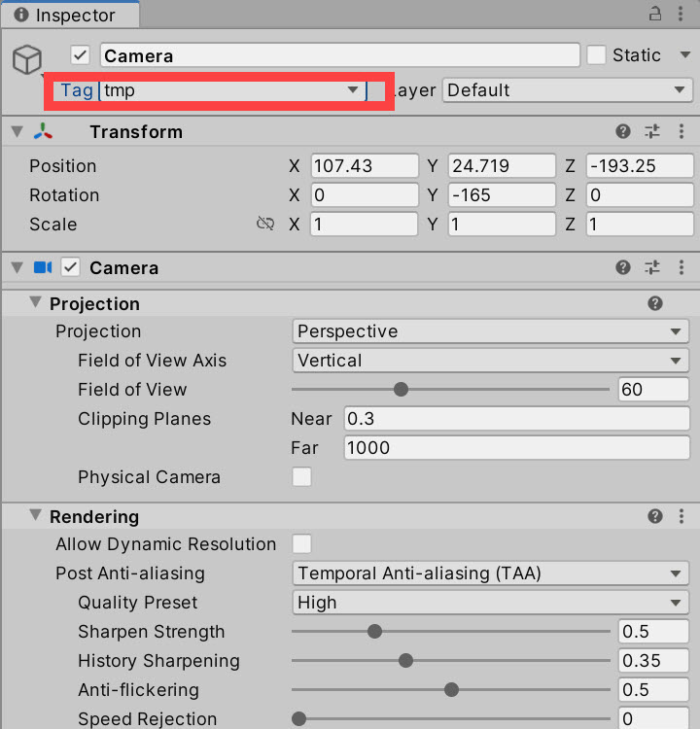Open Camera component help reference
This screenshot has height=729, width=700.
tap(623, 267)
